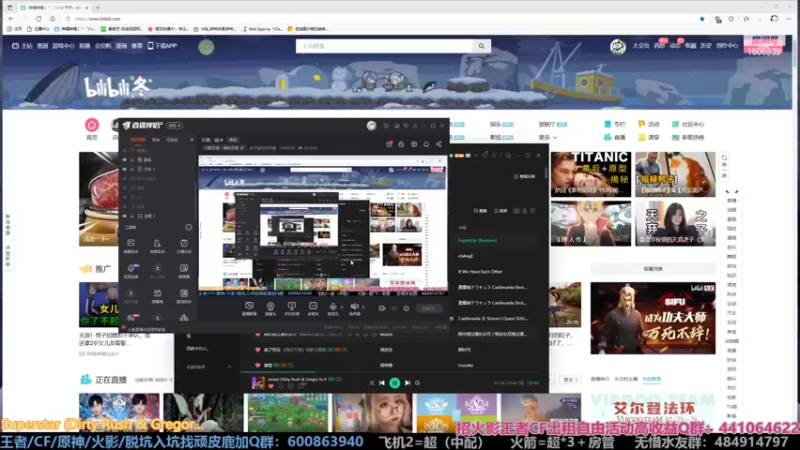Screen dimensions: 800x450
Task: Switch to the third scene tab in the streaming app
Action: click(172, 139)
